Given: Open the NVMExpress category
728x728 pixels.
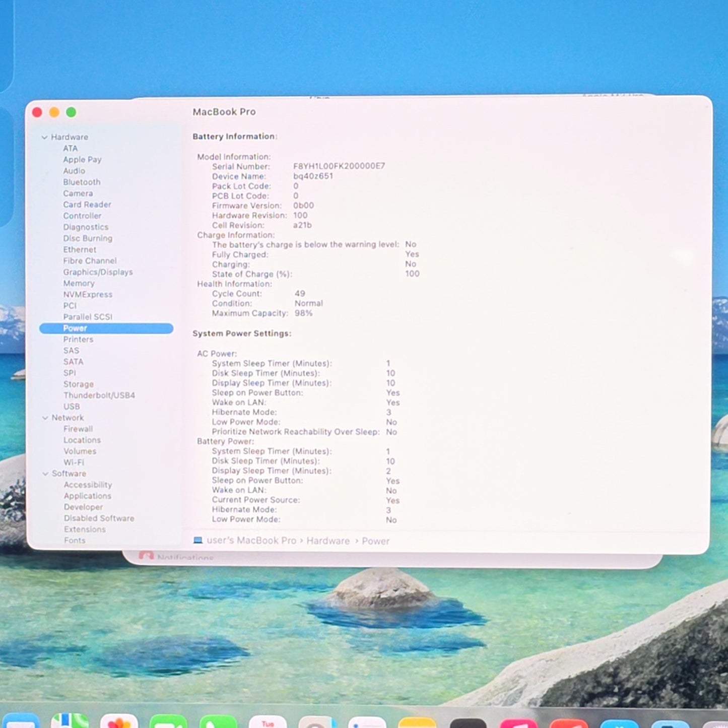Looking at the screenshot, I should (x=88, y=294).
